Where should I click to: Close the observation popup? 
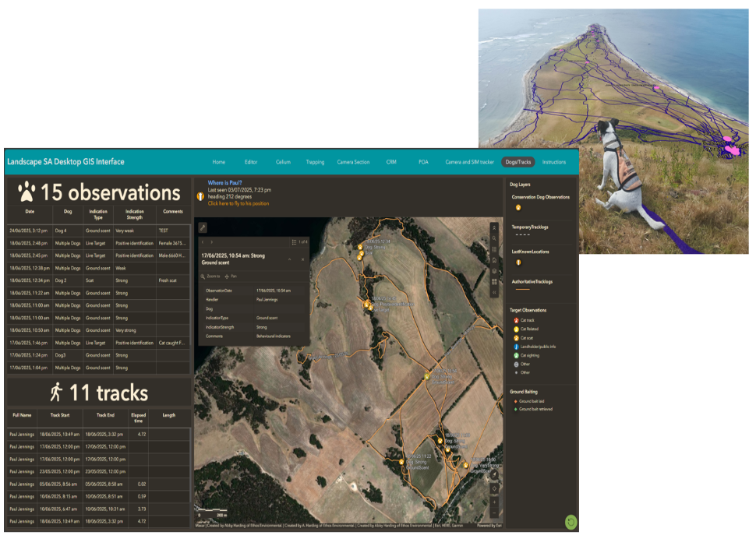point(302,259)
